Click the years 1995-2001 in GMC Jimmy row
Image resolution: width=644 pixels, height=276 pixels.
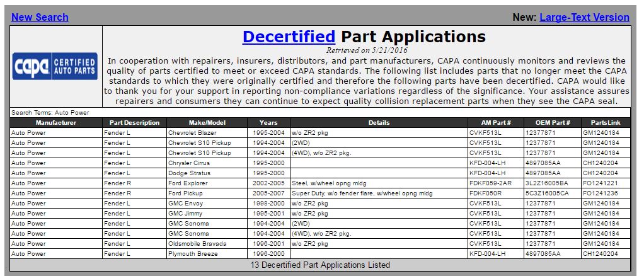point(268,214)
